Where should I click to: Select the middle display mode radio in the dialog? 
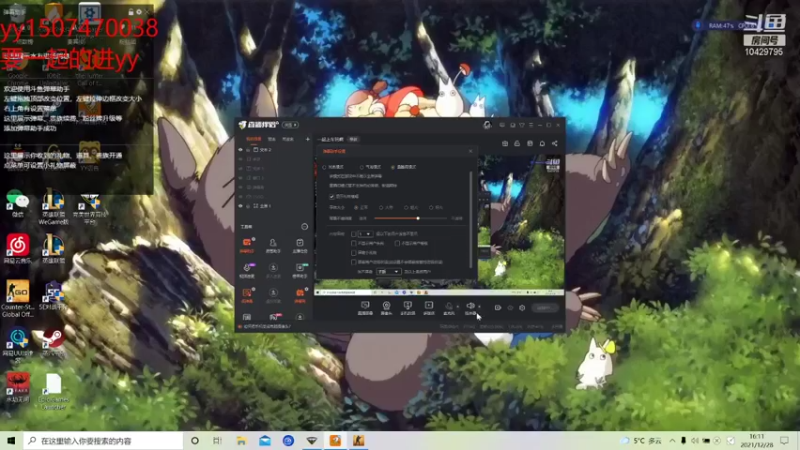tap(361, 167)
